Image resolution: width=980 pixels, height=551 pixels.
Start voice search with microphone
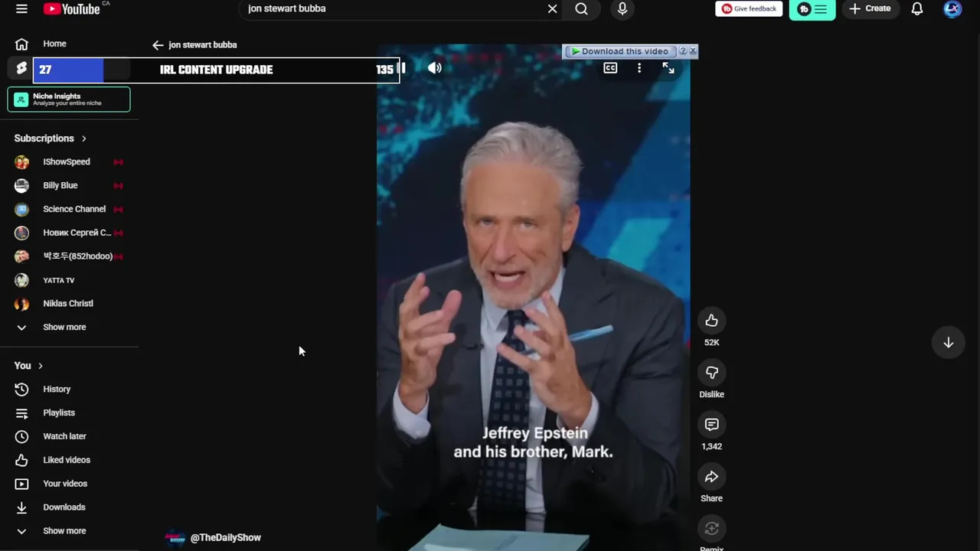pyautogui.click(x=622, y=8)
